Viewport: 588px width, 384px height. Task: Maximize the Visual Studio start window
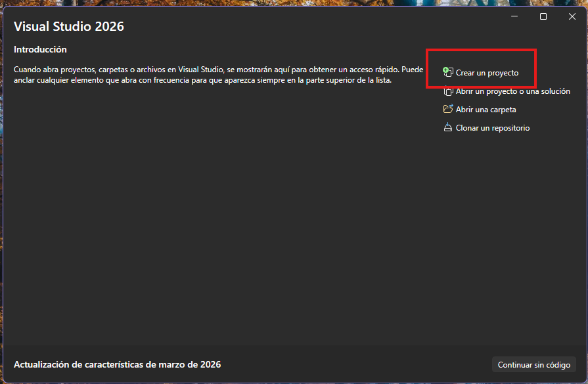click(543, 17)
